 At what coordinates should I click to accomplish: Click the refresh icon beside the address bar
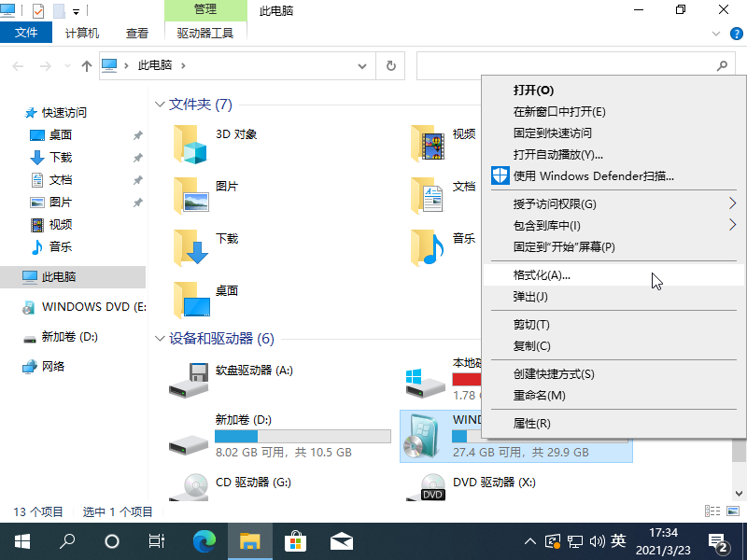(x=390, y=65)
